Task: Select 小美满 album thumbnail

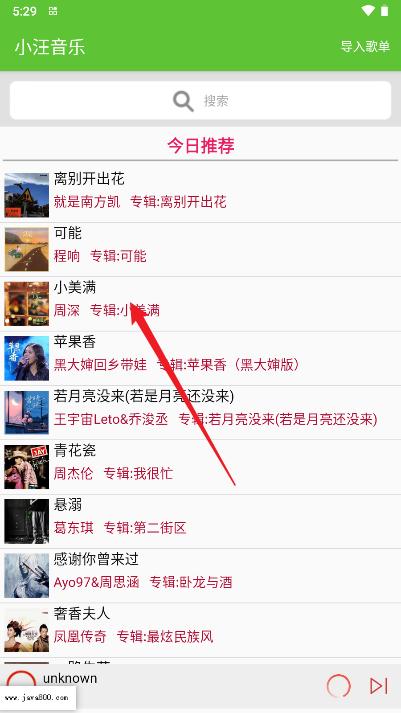Action: point(26,304)
